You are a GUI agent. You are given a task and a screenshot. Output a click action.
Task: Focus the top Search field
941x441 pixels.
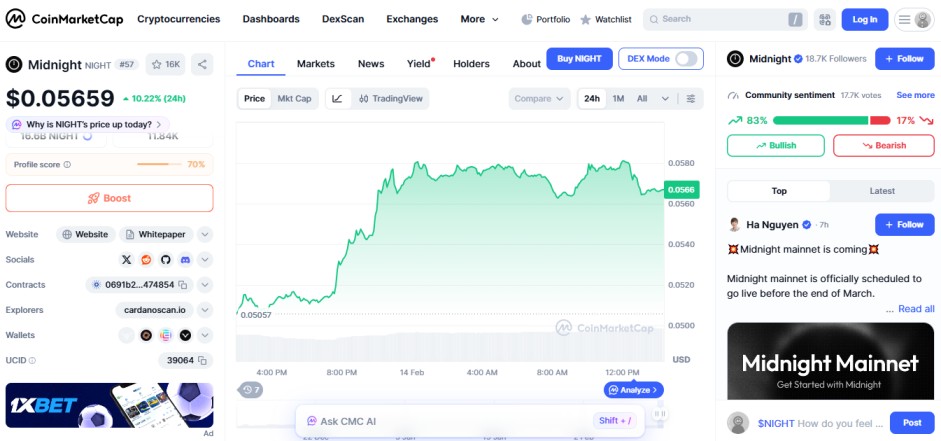pyautogui.click(x=723, y=19)
